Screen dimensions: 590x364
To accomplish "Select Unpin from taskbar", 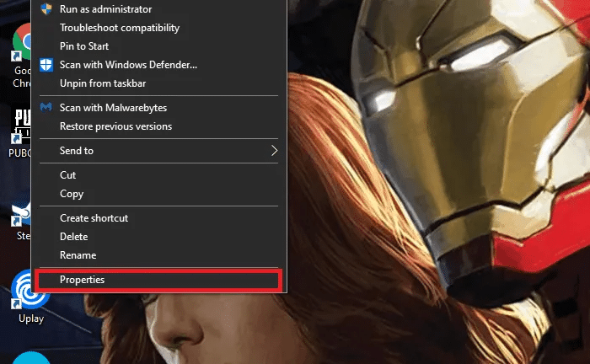I will click(158, 83).
